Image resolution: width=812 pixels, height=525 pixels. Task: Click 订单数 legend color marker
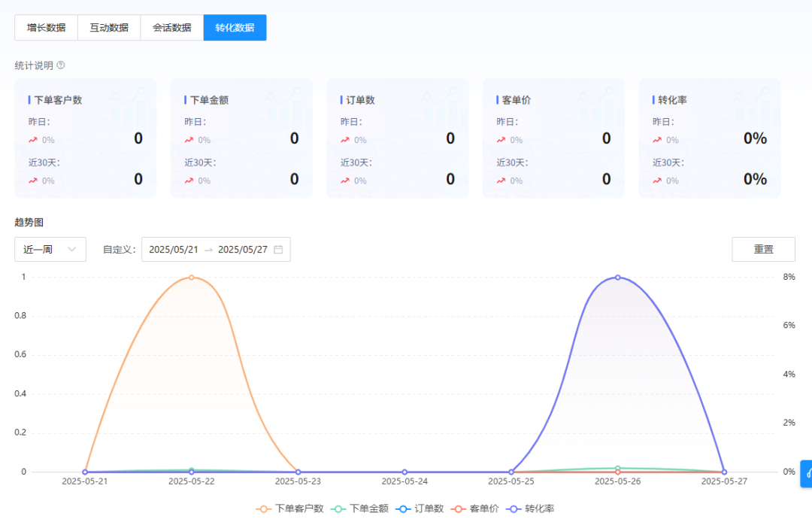(403, 508)
